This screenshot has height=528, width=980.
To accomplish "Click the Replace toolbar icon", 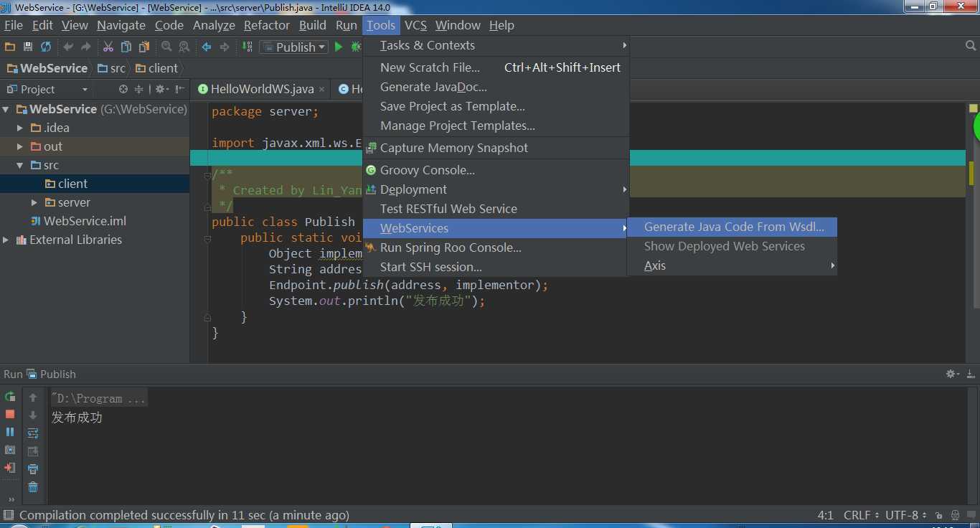I will [184, 47].
